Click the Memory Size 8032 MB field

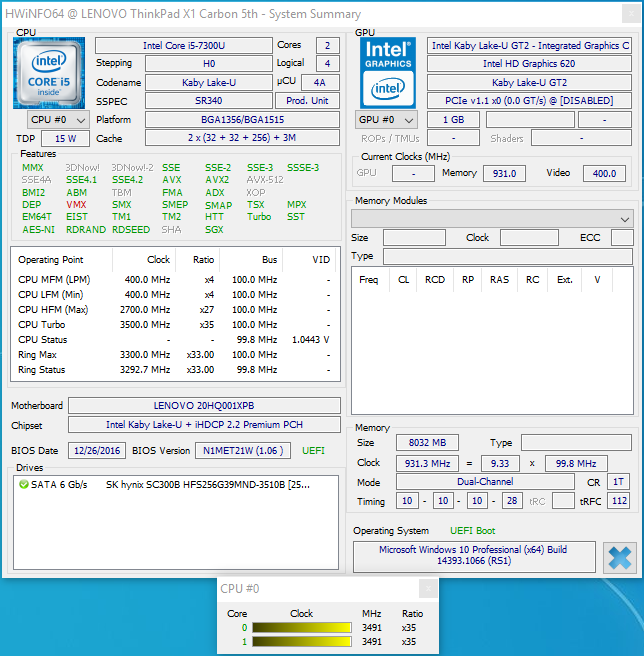(427, 443)
